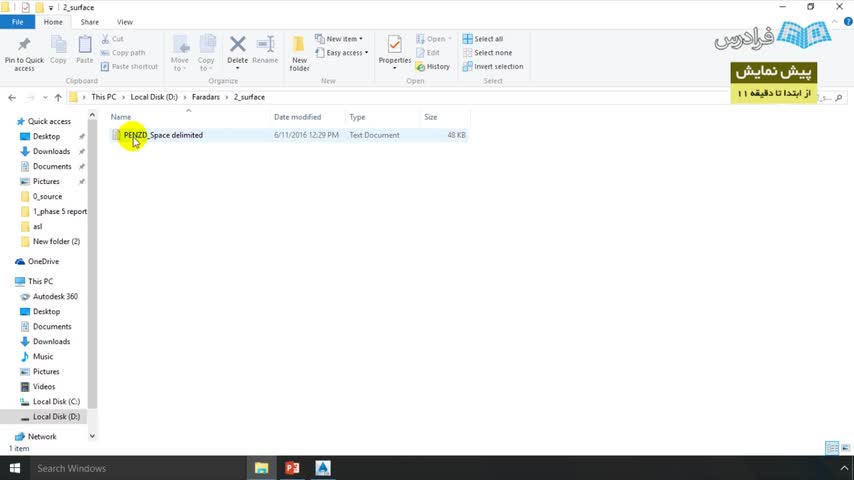Screen dimensions: 854x480
Task: Click the Edit command in Open group
Action: pos(428,53)
